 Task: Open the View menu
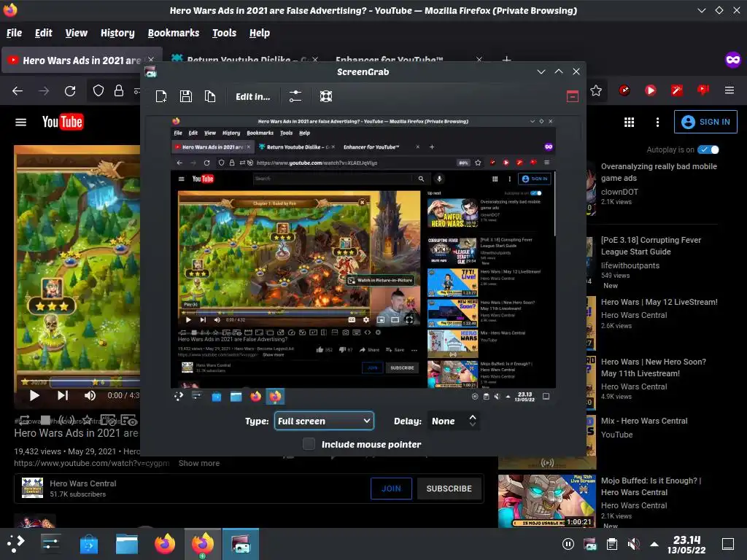(x=76, y=33)
